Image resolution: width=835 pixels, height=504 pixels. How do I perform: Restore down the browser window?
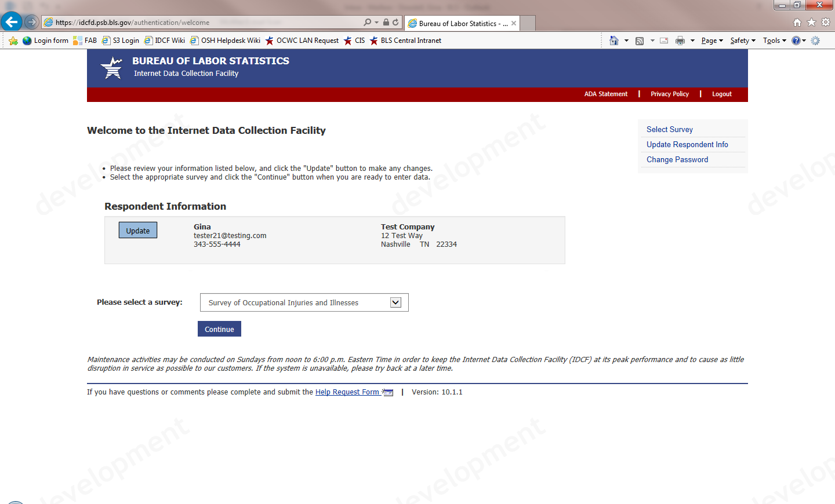798,5
